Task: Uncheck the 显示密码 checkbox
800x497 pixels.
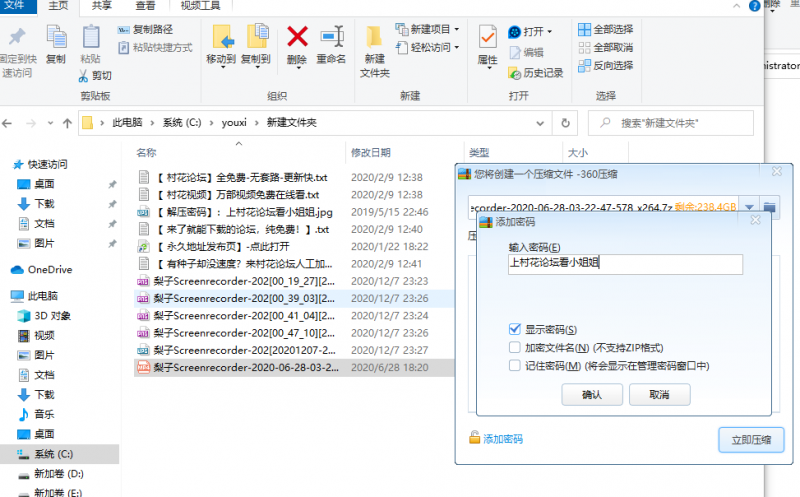Action: [514, 329]
